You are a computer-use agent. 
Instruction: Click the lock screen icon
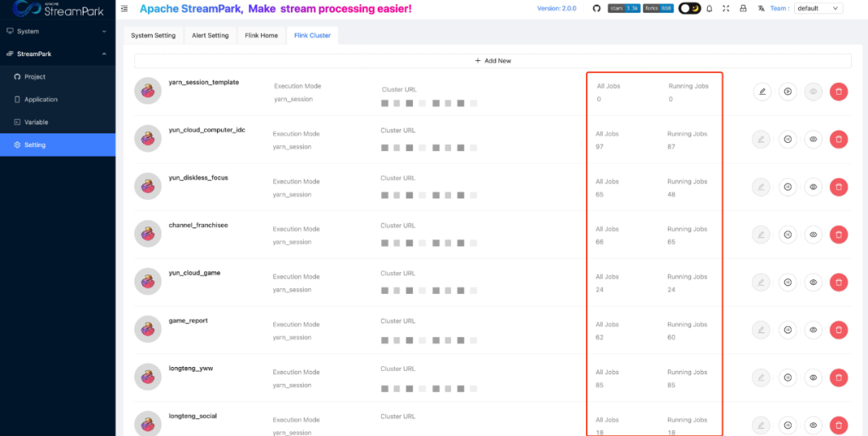(x=743, y=8)
